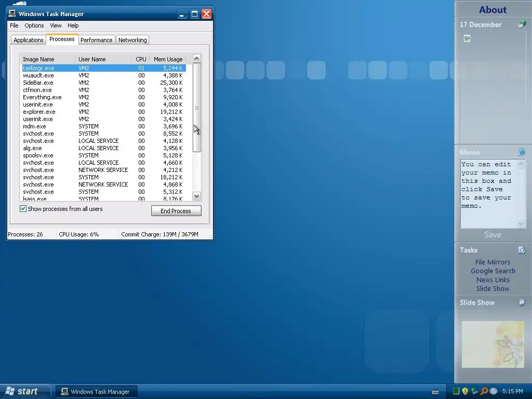The height and width of the screenshot is (399, 532).
Task: Open the Google Search link
Action: [493, 271]
